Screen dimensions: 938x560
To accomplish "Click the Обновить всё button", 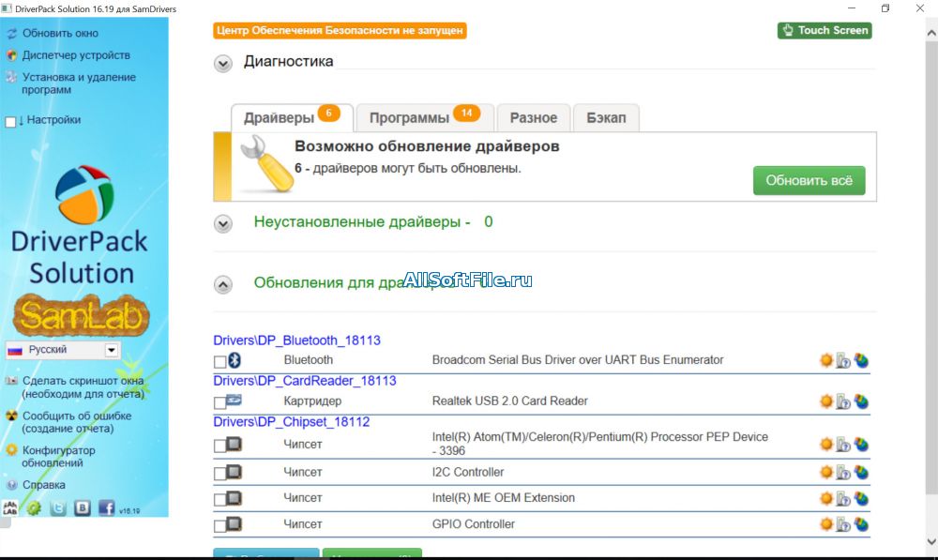I will click(809, 180).
